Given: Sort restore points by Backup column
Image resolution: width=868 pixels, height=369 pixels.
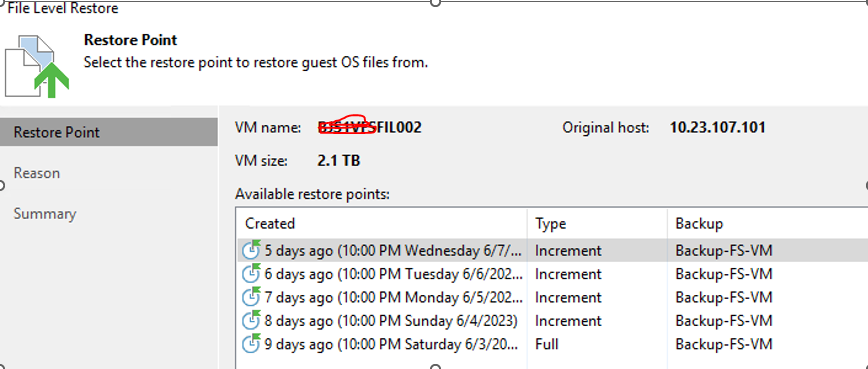Looking at the screenshot, I should (768, 224).
